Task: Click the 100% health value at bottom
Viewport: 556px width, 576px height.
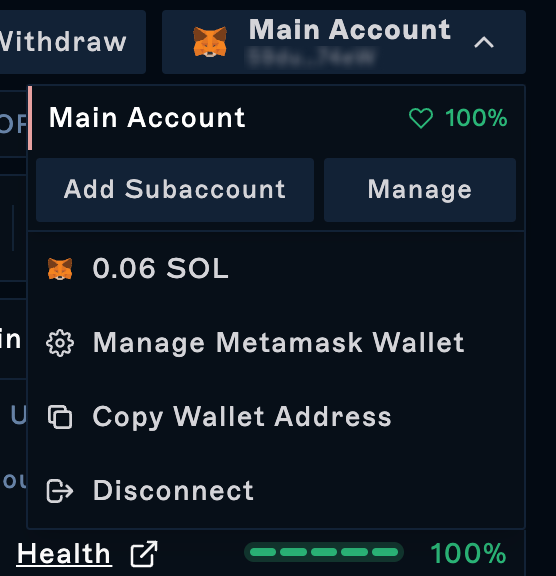Action: (468, 553)
